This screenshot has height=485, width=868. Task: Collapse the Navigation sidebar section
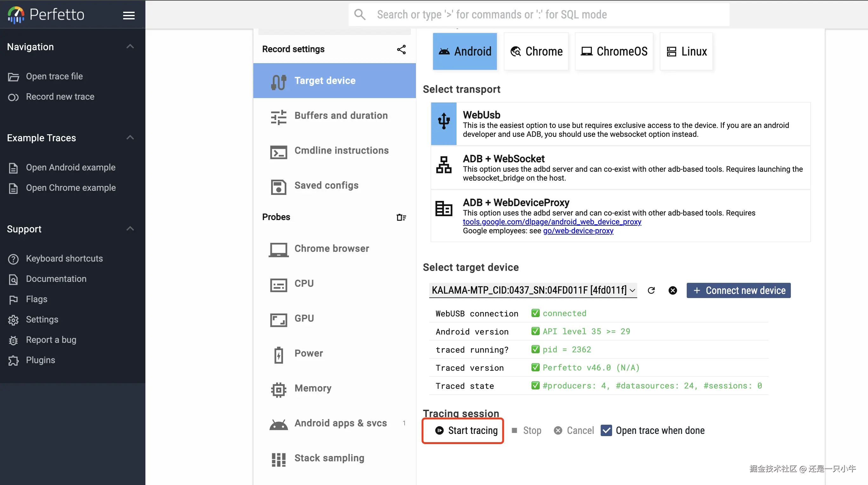pyautogui.click(x=130, y=46)
